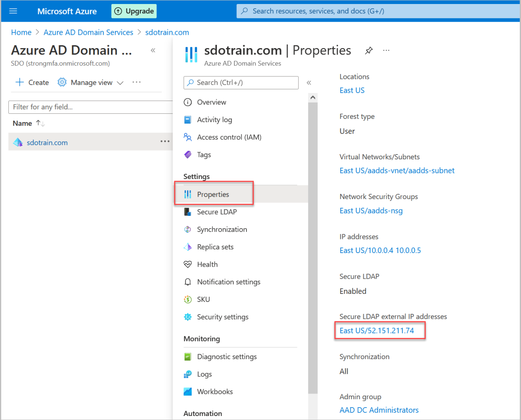The height and width of the screenshot is (420, 521).
Task: Open more options next to pin icon
Action: coord(386,50)
